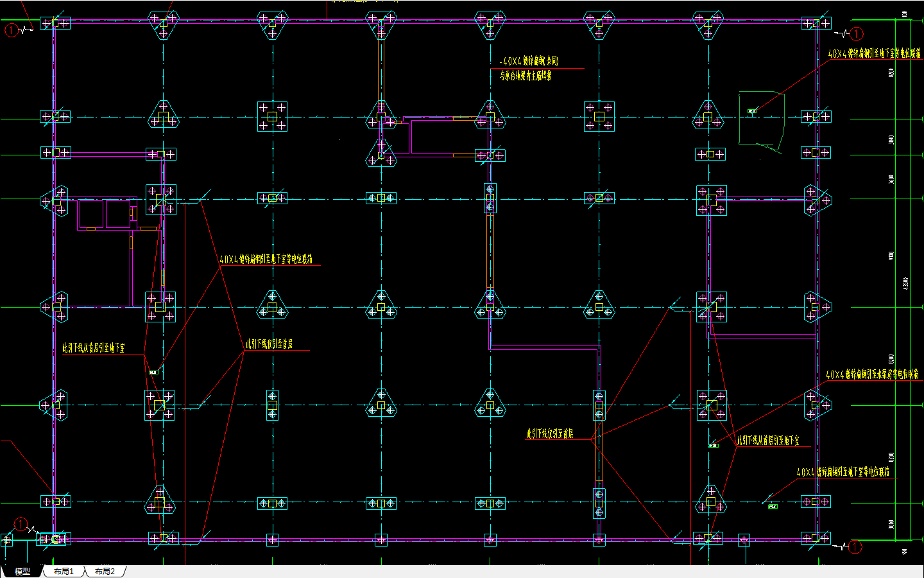The width and height of the screenshot is (924, 578).
Task: Open the 布局2 layout tab
Action: tap(105, 571)
